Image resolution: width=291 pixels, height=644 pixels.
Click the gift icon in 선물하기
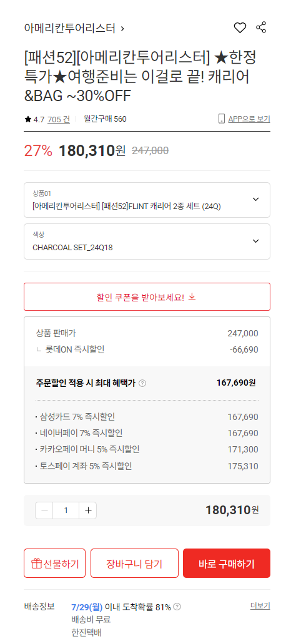[37, 563]
